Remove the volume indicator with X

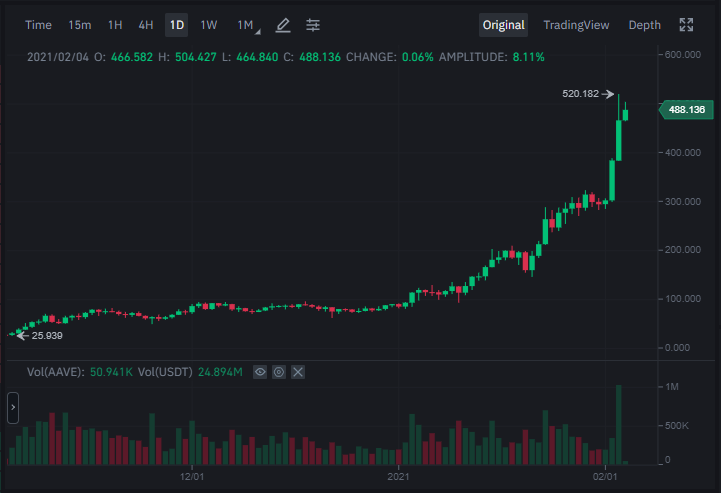pyautogui.click(x=298, y=372)
